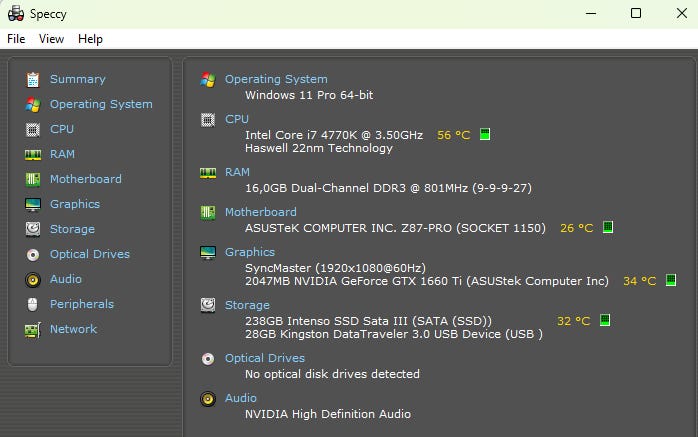
Task: Click '2047MB NVIDIA GeForce GTX 1660 Ti' text
Action: [x=355, y=281]
